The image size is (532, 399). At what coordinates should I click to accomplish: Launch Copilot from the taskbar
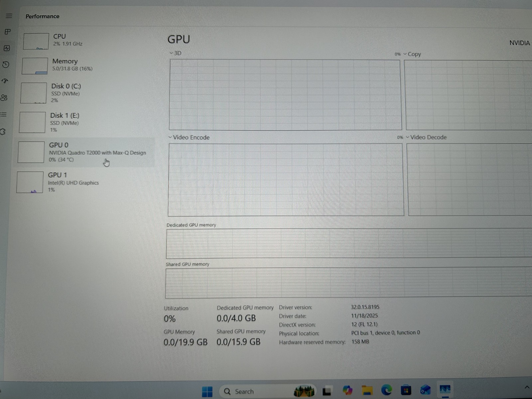pos(347,390)
